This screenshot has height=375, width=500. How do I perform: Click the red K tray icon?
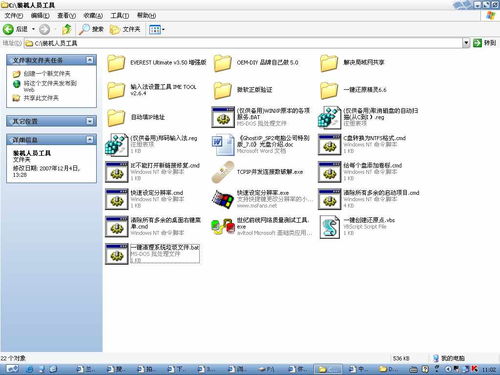[x=475, y=369]
